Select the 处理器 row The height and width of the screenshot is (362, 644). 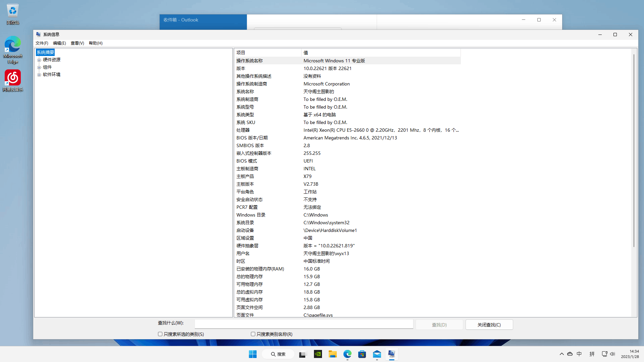tap(347, 130)
